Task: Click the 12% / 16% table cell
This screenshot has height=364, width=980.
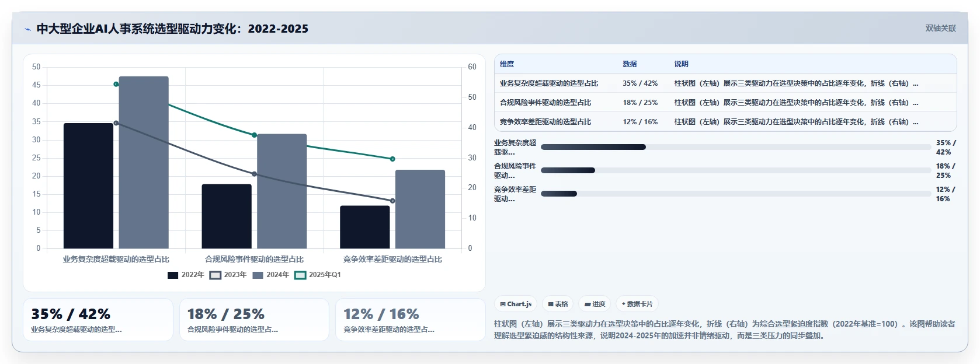Action: (640, 122)
